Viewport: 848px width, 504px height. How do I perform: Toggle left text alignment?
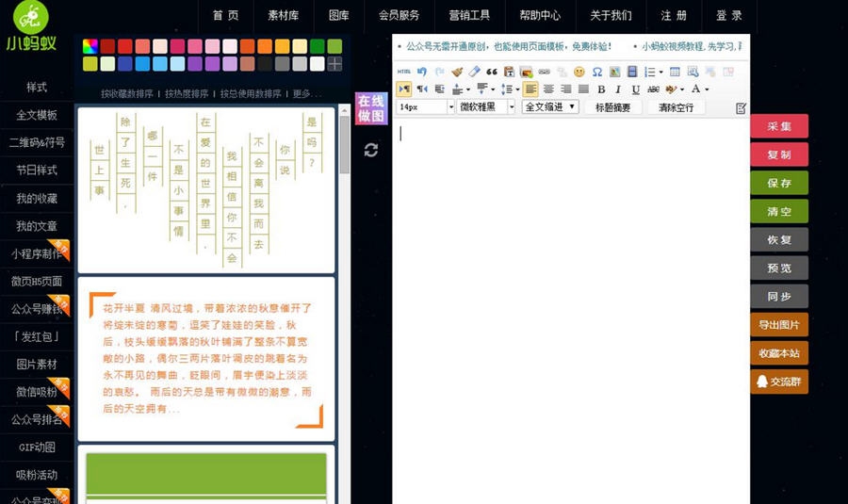[530, 89]
